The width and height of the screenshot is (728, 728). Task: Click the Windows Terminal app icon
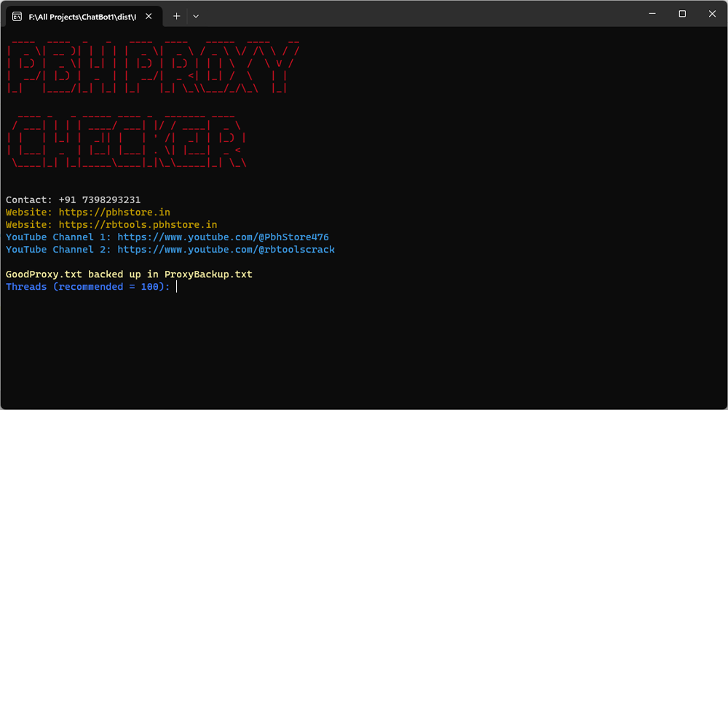(x=15, y=15)
